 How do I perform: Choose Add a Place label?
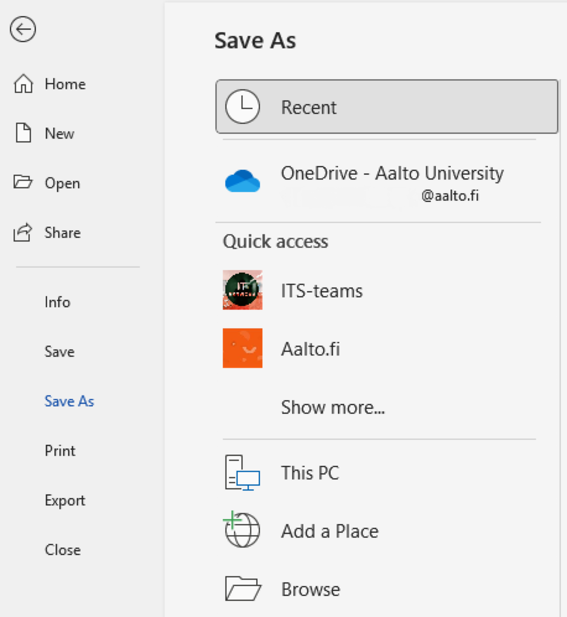[x=330, y=532]
